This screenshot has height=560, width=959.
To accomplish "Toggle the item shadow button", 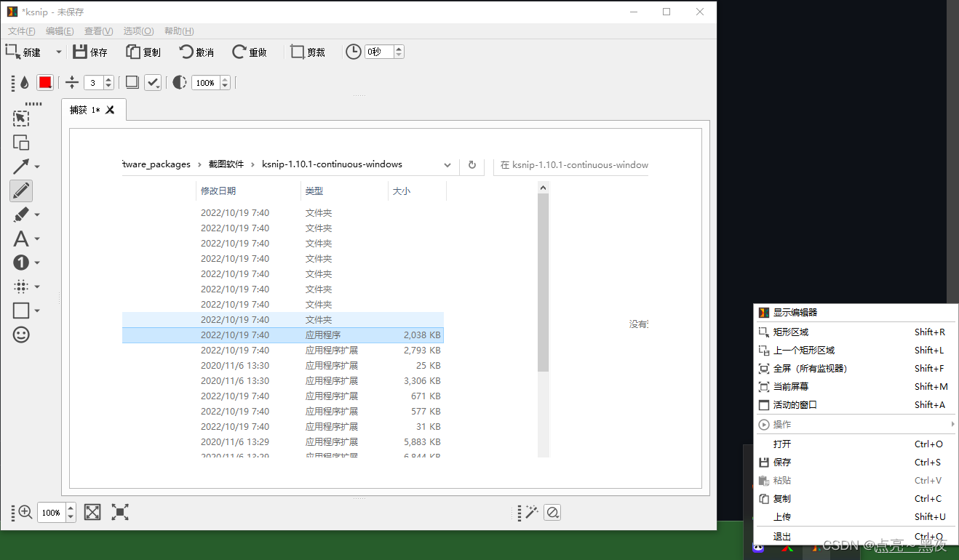I will (132, 82).
